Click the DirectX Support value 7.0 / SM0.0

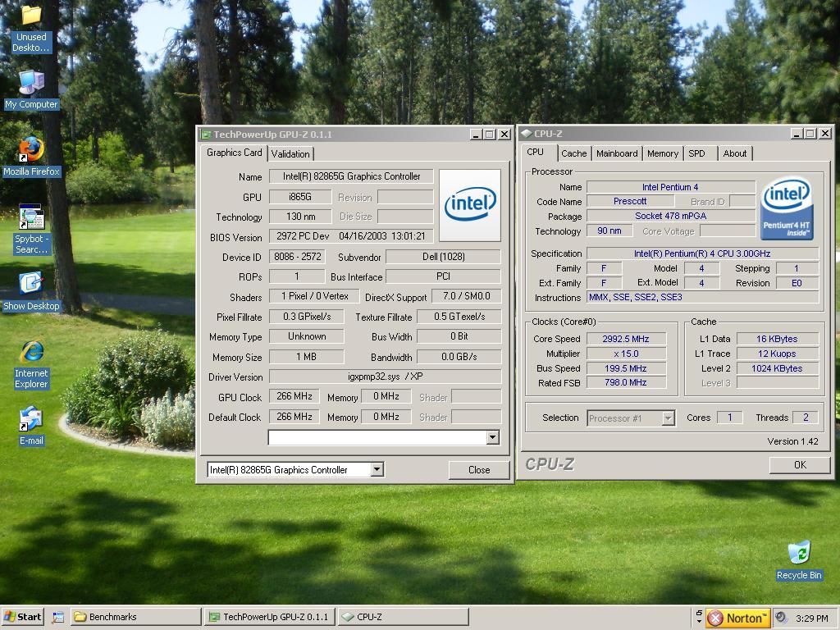466,296
